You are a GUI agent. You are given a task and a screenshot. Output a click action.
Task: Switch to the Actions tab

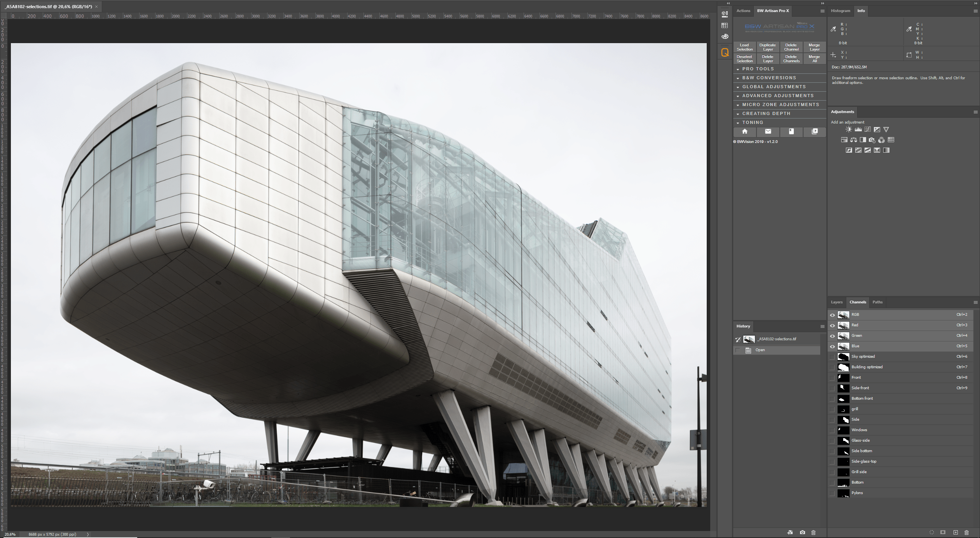point(743,10)
